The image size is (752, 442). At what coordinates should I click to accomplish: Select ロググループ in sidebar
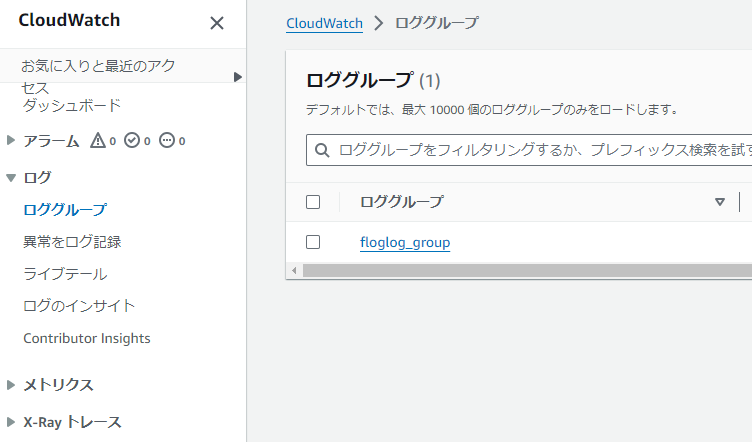pos(65,209)
